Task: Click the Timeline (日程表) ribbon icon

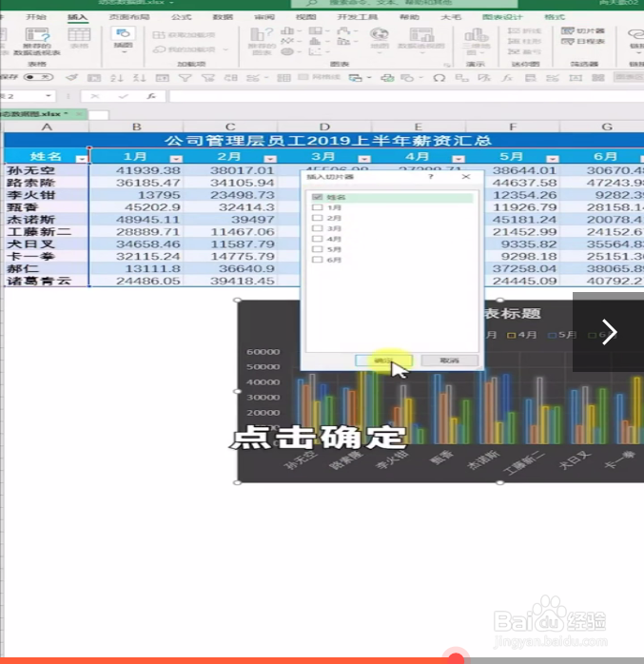Action: 582,41
